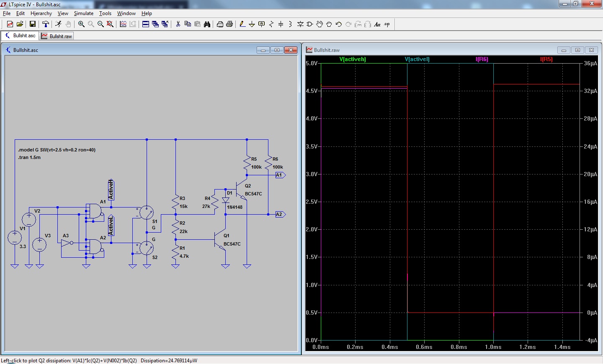The image size is (603, 364).
Task: Click the V(activeh) trace label
Action: pyautogui.click(x=353, y=59)
